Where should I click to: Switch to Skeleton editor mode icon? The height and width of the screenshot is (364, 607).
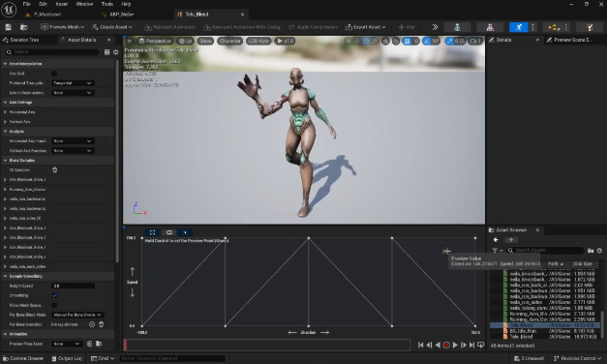(x=457, y=27)
